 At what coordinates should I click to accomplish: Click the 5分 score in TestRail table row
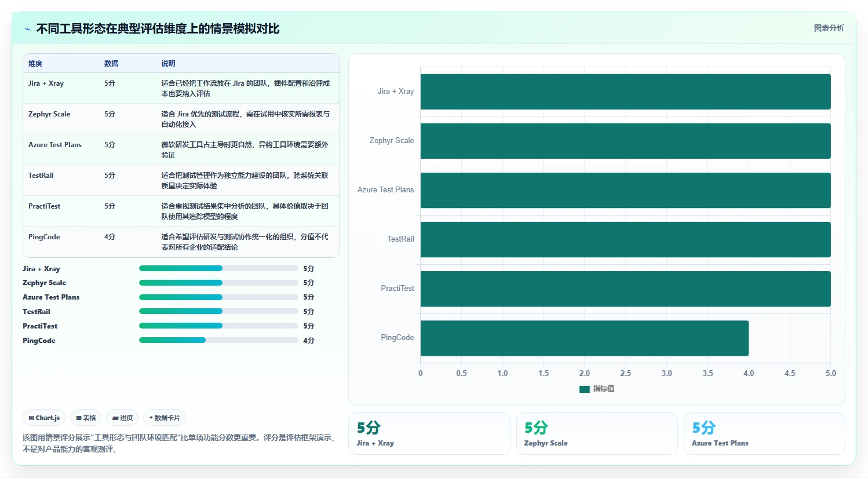click(x=110, y=176)
